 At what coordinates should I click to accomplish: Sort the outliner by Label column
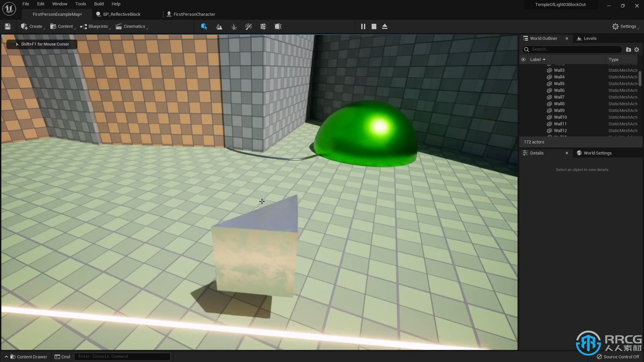coord(567,60)
